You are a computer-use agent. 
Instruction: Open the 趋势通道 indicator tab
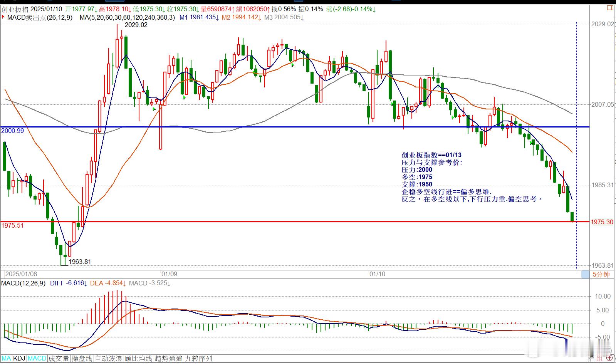pyautogui.click(x=168, y=359)
